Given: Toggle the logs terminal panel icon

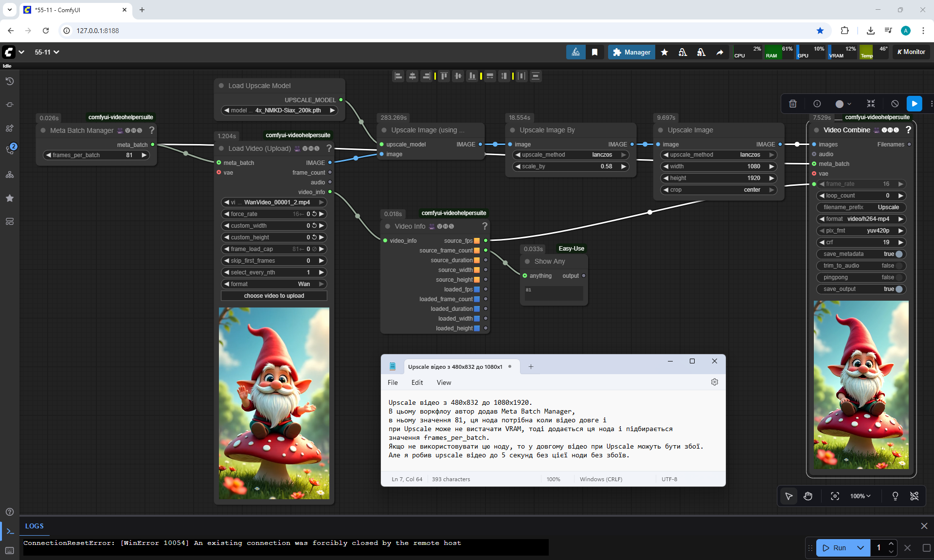Looking at the screenshot, I should pos(10,531).
